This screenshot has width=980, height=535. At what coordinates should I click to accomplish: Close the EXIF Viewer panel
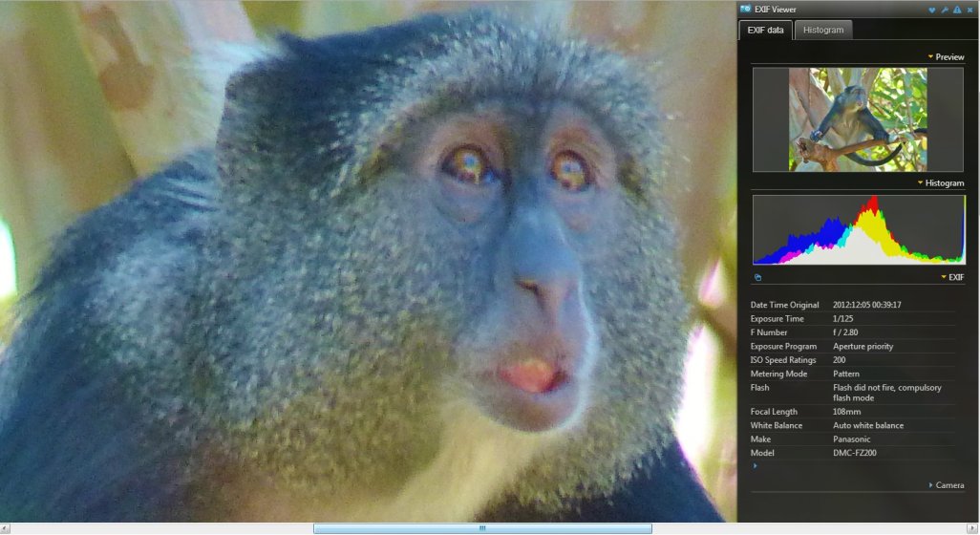point(970,10)
